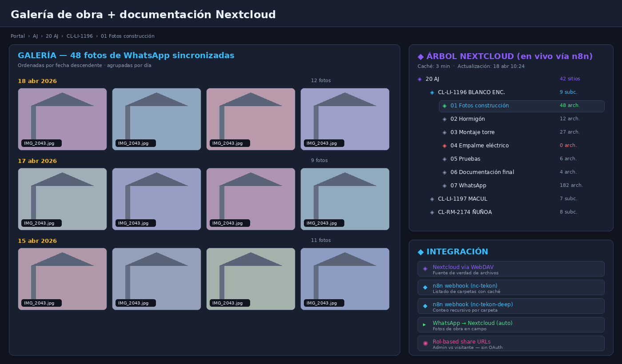The image size is (622, 364).
Task: Open the fourth photo under 18 abr 2026
Action: tap(345, 119)
